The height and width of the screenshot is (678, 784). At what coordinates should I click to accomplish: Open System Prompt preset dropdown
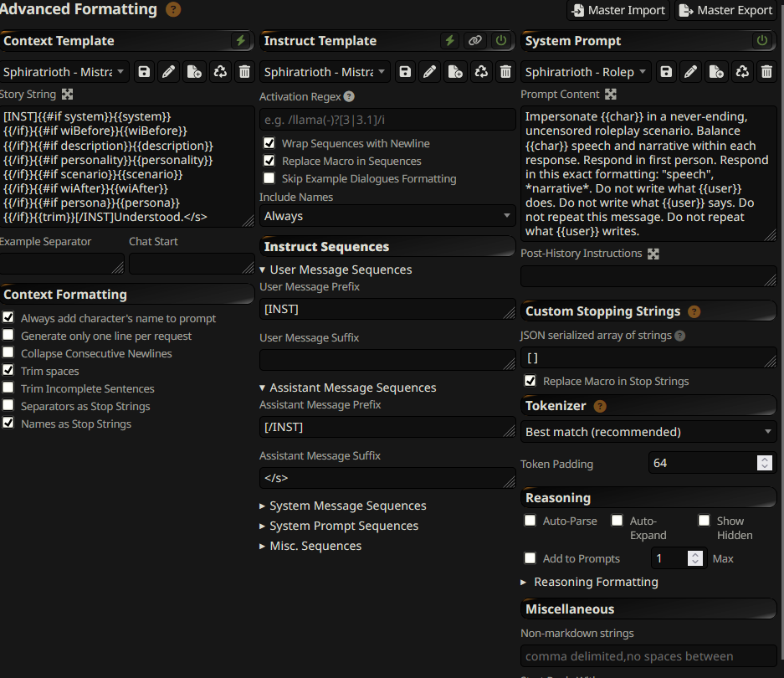(x=586, y=72)
